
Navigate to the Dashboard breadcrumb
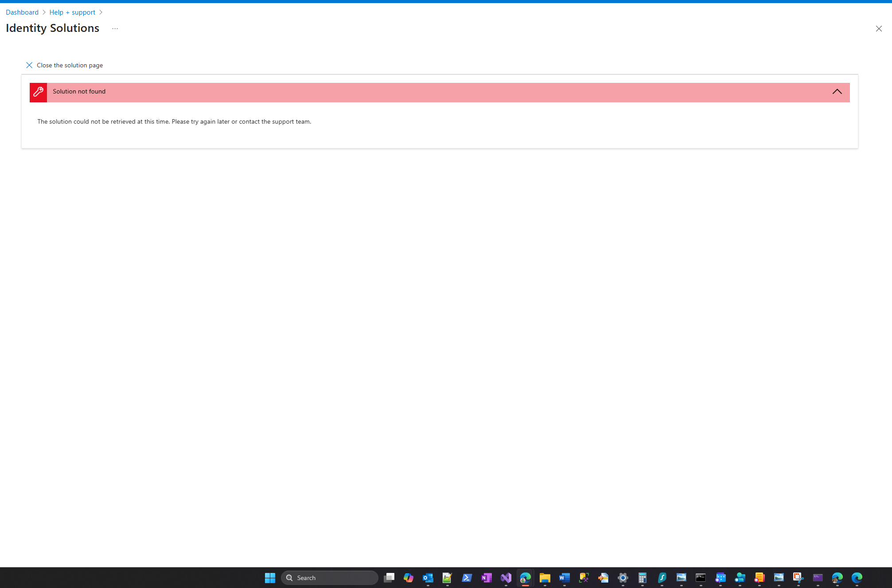point(22,12)
